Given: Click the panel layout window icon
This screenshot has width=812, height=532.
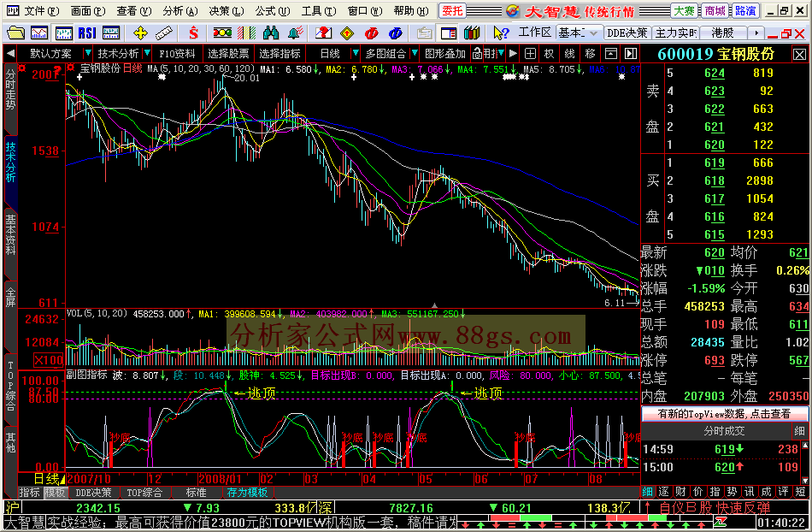Looking at the screenshot, I should (x=449, y=33).
